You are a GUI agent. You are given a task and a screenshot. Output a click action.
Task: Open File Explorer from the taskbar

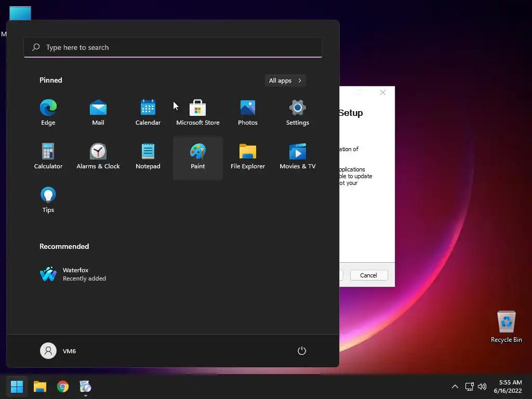[x=39, y=387]
